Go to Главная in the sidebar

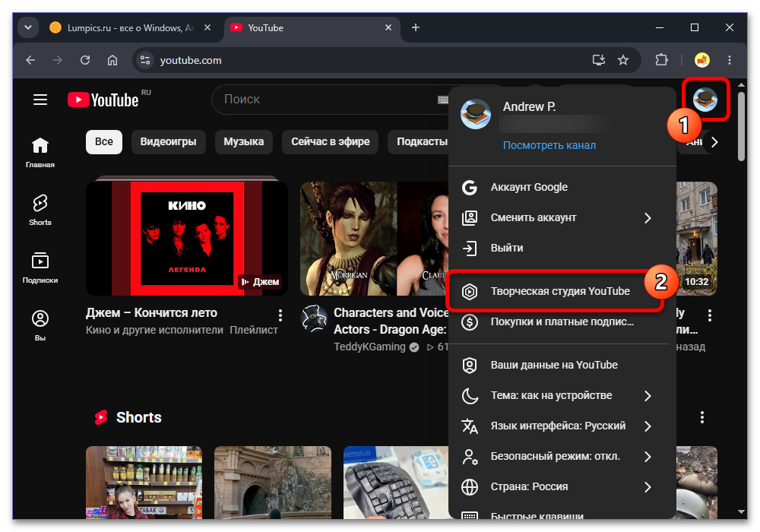pyautogui.click(x=40, y=153)
